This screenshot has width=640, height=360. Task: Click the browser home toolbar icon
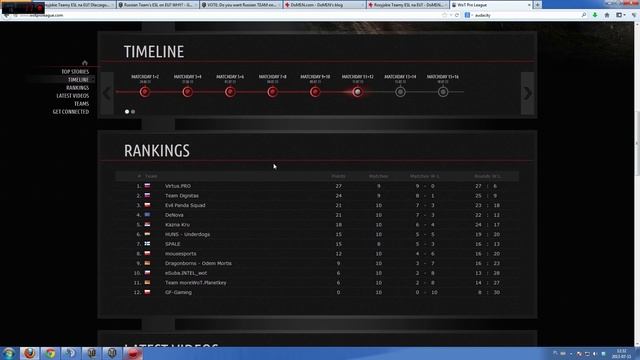point(607,15)
